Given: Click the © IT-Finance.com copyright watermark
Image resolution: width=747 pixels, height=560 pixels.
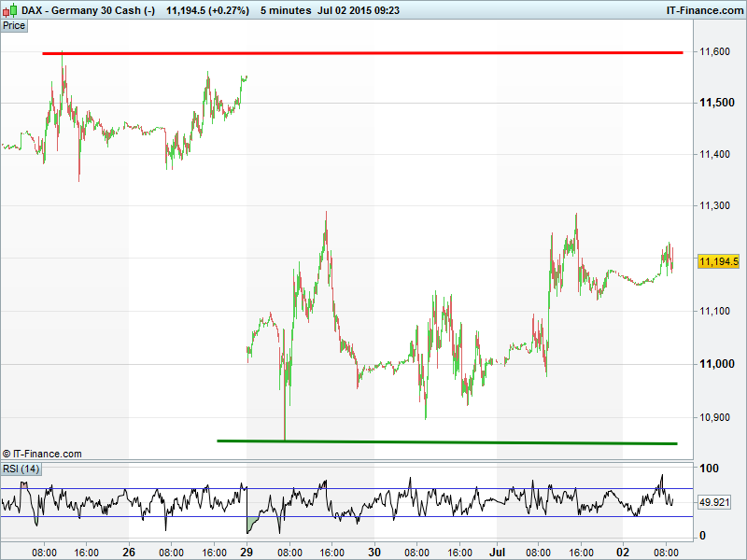Looking at the screenshot, I should tap(42, 454).
